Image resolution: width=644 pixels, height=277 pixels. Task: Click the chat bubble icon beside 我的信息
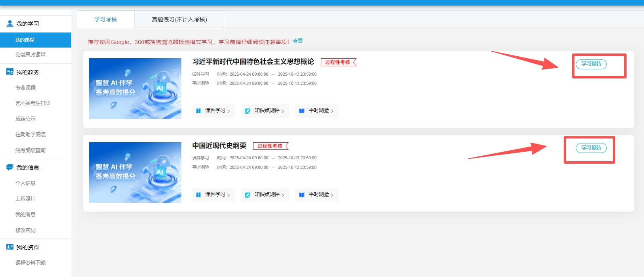pyautogui.click(x=10, y=167)
